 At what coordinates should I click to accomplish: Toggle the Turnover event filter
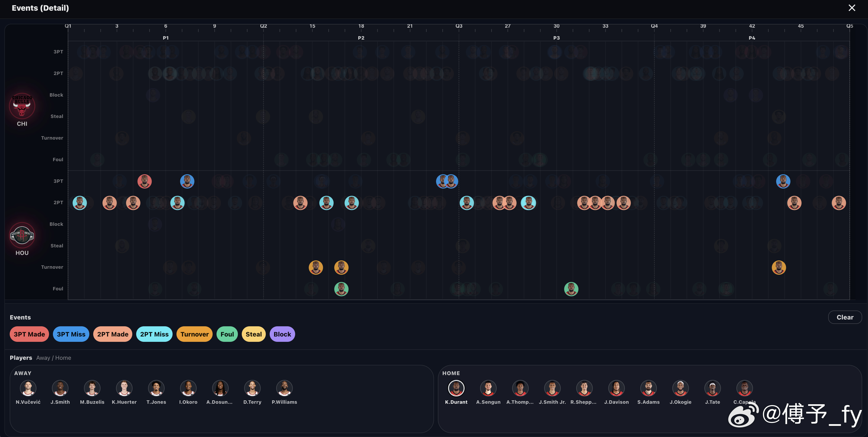(x=194, y=334)
